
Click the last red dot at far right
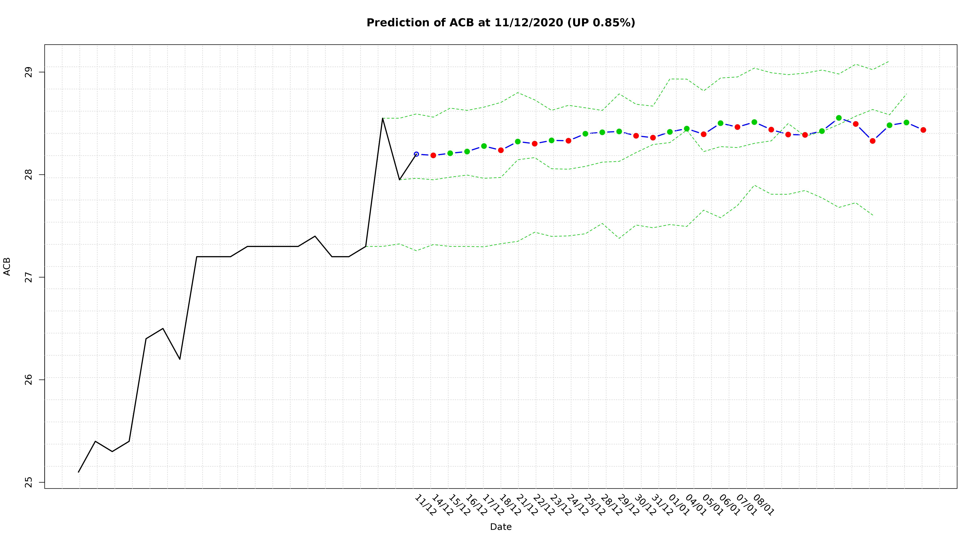coord(923,130)
